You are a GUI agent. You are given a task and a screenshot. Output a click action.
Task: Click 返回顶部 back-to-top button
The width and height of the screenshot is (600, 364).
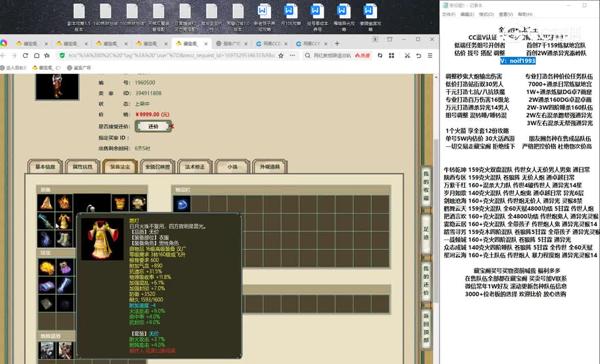click(426, 328)
